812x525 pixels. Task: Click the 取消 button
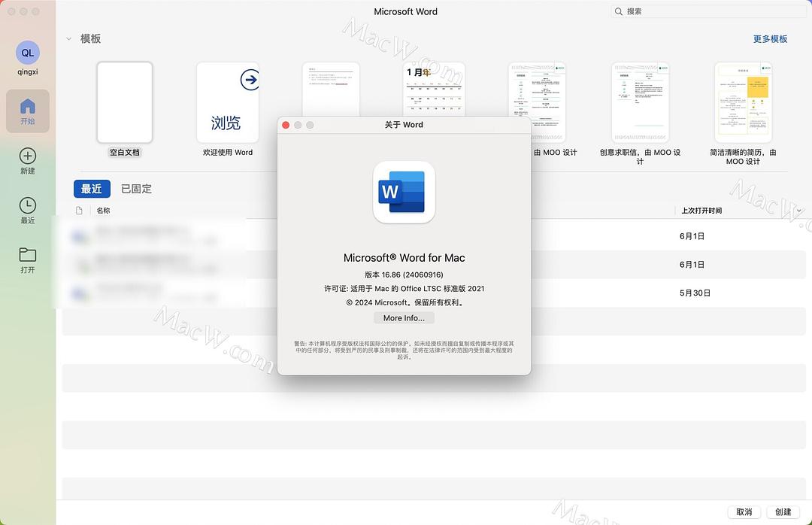744,512
